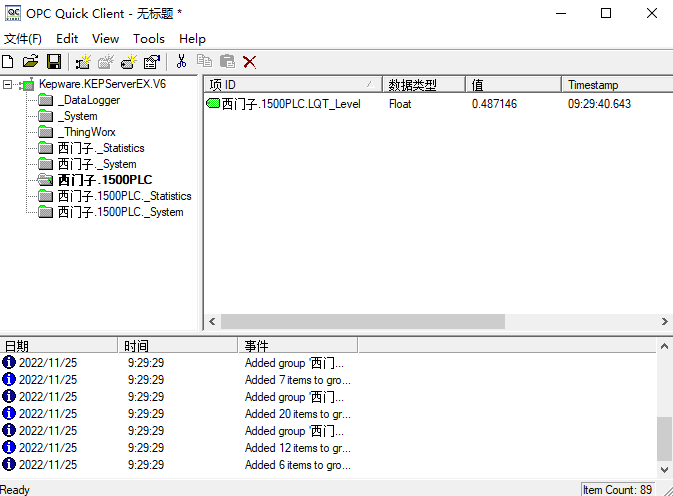This screenshot has height=496, width=673.
Task: Click horizontal scrollbar right arrow in item list
Action: click(664, 321)
